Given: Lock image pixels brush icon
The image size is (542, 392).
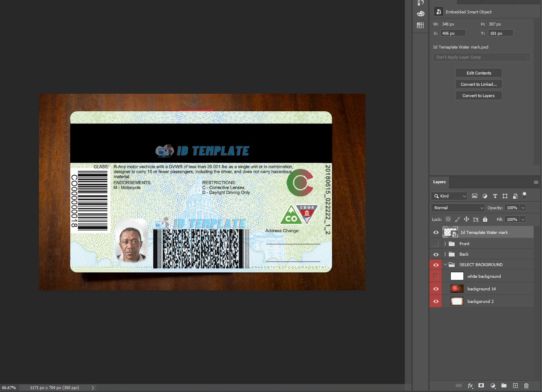Looking at the screenshot, I should [457, 219].
